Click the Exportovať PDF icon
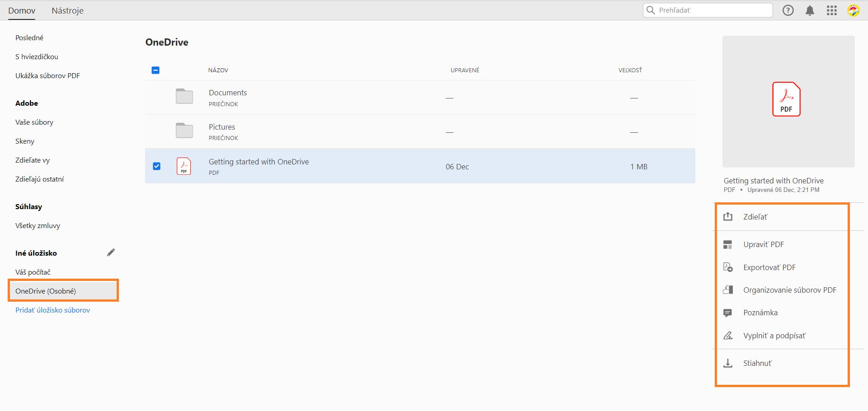The image size is (868, 411). (x=728, y=267)
